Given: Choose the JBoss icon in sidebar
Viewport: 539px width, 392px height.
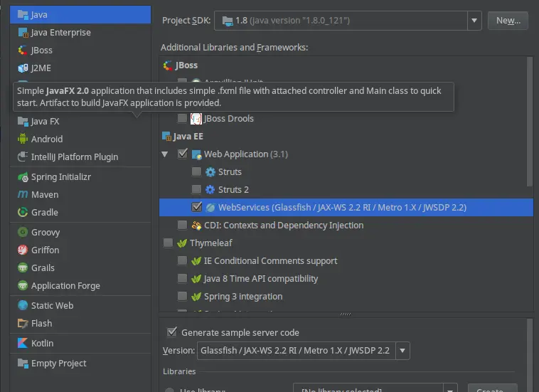Looking at the screenshot, I should [x=23, y=51].
